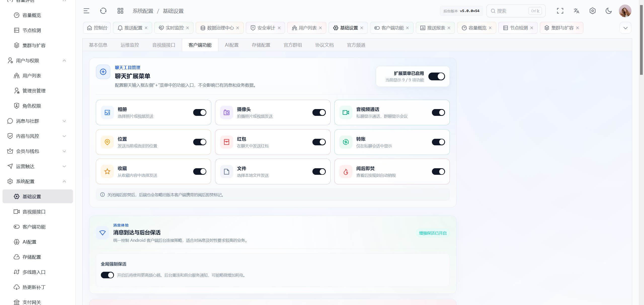Switch to the 协议文档 tab
This screenshot has width=644, height=305.
(x=325, y=45)
